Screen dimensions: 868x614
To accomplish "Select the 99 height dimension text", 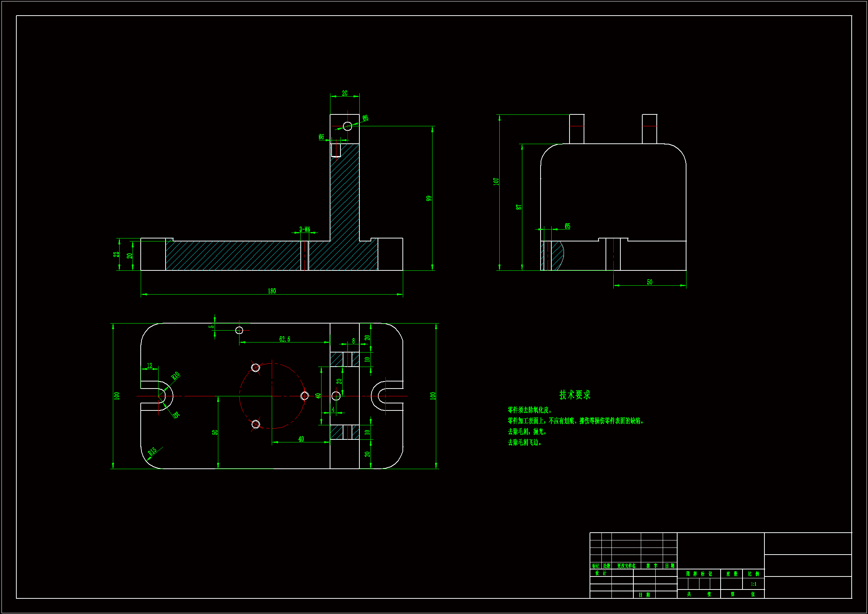I will (x=429, y=198).
